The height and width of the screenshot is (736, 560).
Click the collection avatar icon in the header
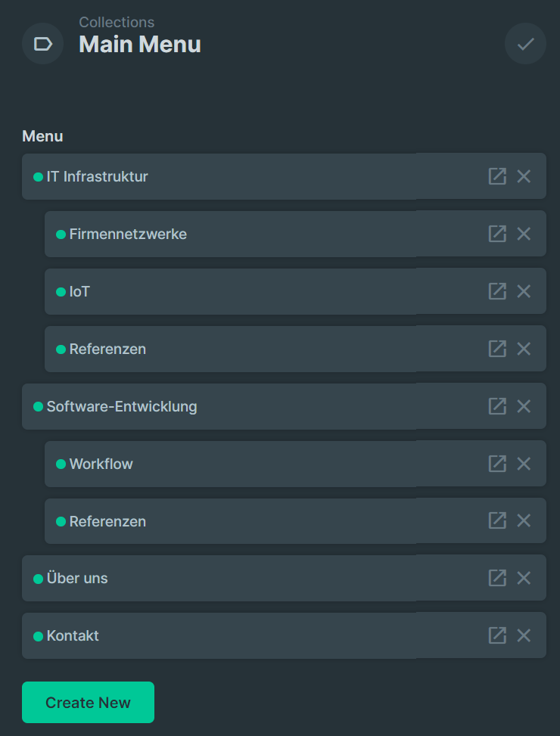pyautogui.click(x=42, y=43)
